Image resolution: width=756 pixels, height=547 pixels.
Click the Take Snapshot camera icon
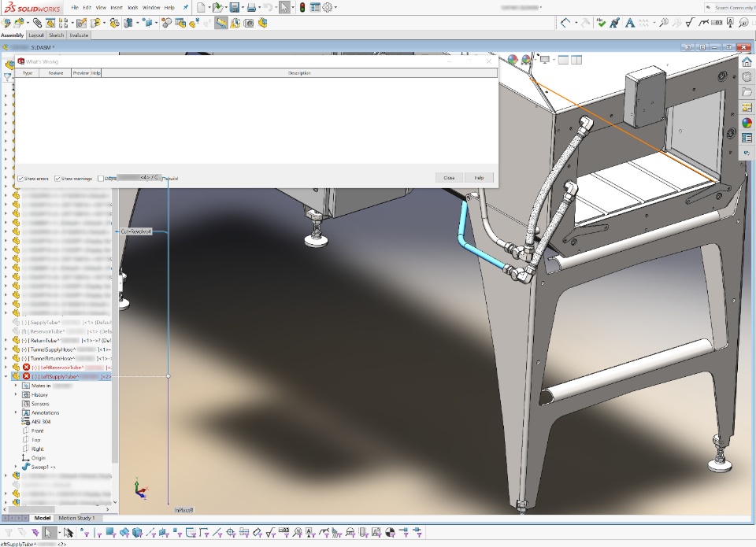coord(249,23)
